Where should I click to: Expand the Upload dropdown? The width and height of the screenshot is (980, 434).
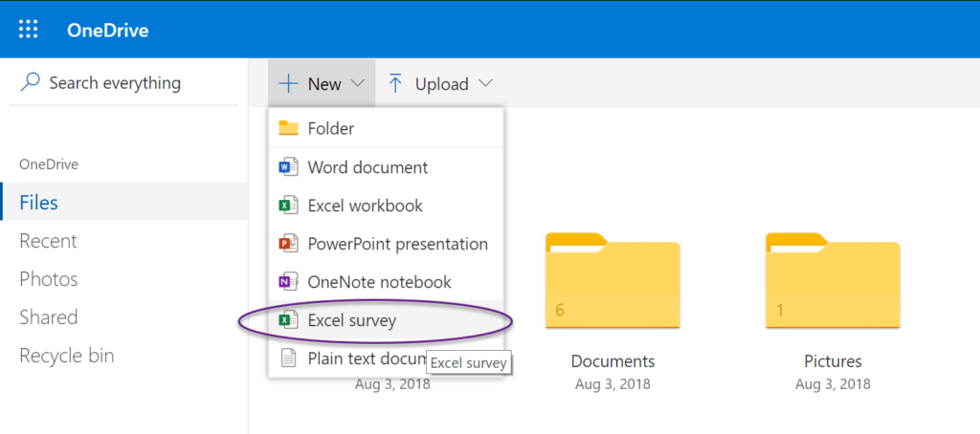pos(440,84)
